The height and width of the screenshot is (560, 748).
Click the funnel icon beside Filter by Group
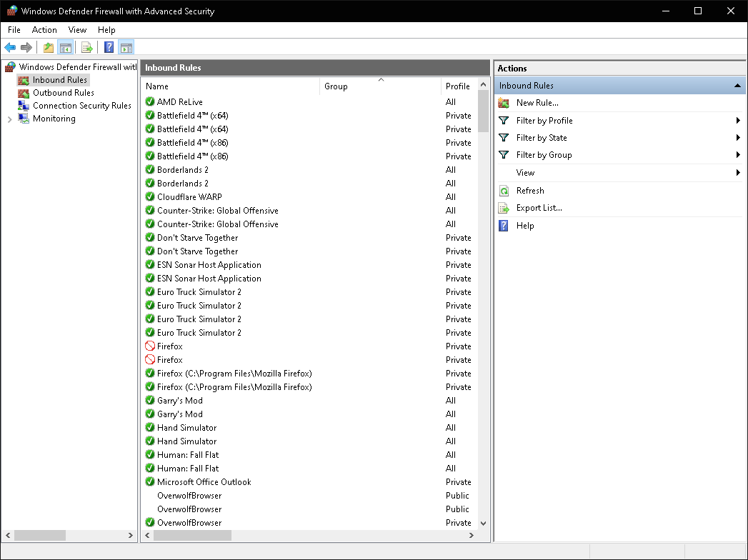pyautogui.click(x=504, y=154)
